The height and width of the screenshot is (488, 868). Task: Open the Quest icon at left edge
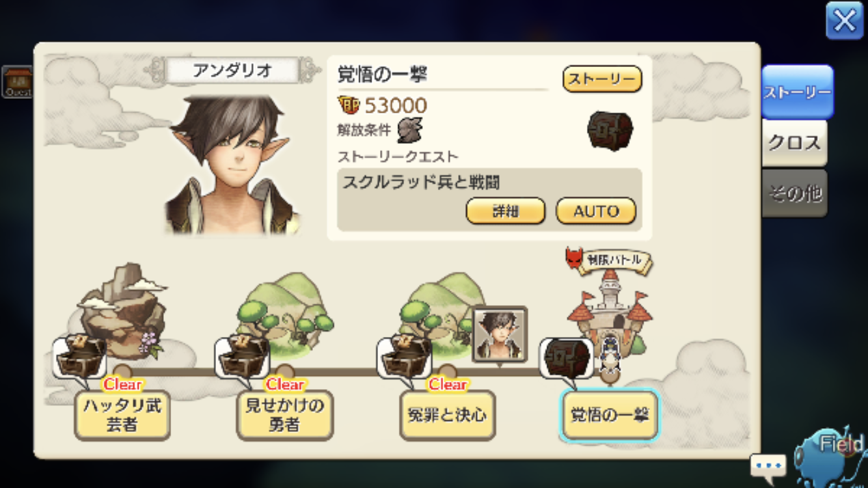click(x=16, y=83)
